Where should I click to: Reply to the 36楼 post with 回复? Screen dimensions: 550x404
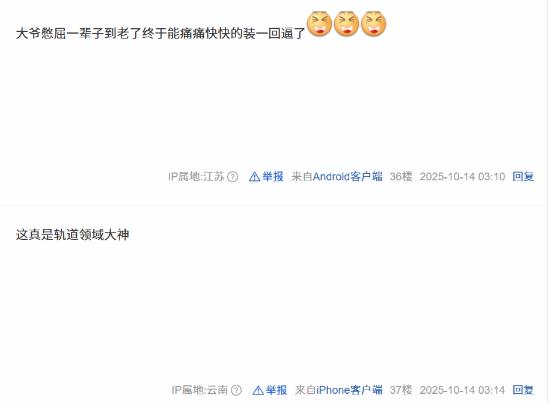523,176
